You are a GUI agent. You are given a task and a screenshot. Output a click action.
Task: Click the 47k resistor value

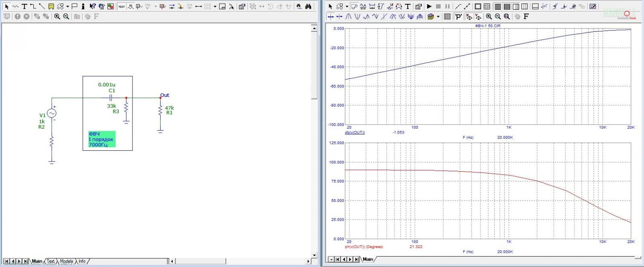coord(169,108)
